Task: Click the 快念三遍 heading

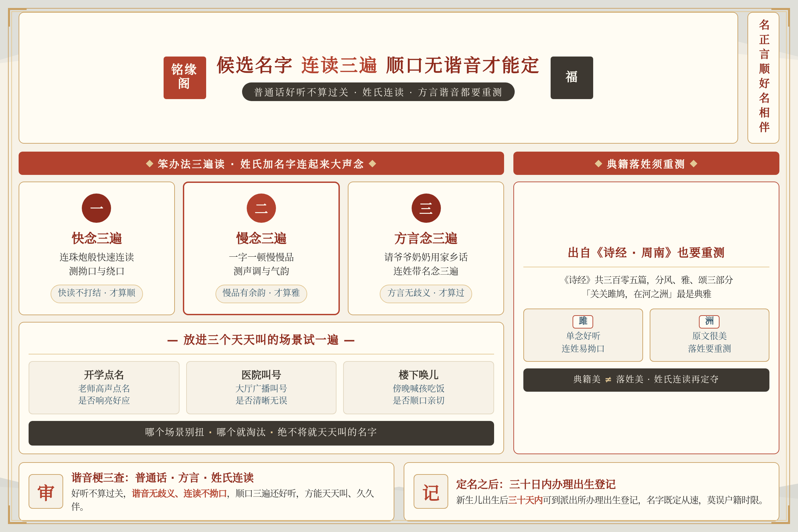Action: 97,238
